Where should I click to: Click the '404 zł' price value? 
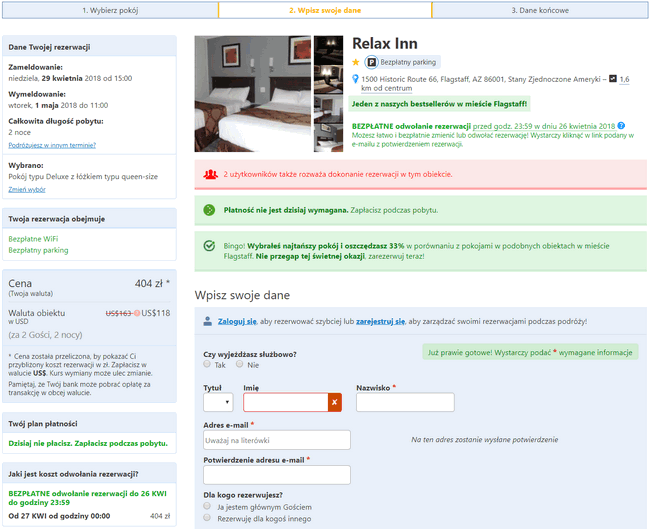point(149,284)
